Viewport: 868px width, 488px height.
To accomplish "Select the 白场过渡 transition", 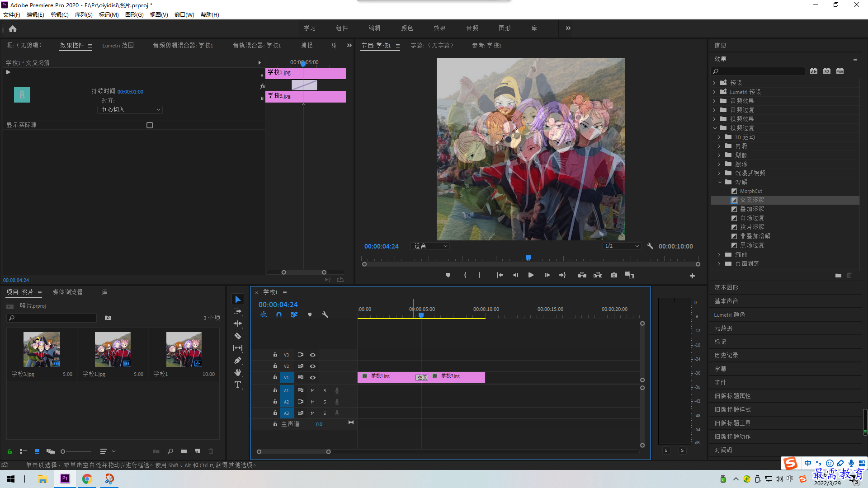I will (x=752, y=218).
